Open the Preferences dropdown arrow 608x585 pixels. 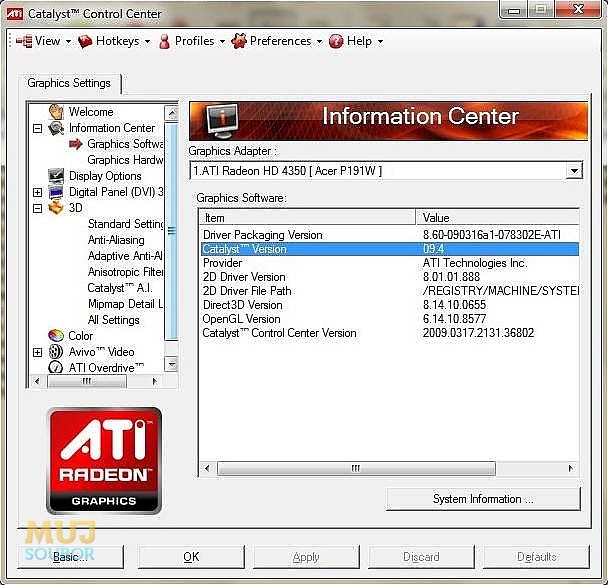coord(320,41)
